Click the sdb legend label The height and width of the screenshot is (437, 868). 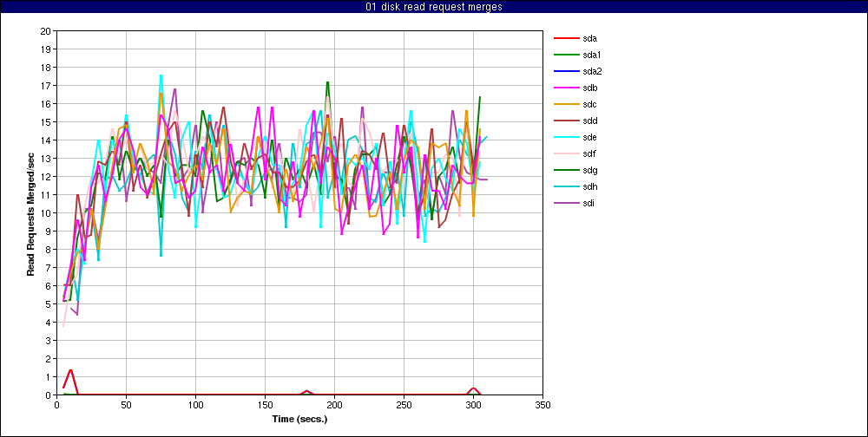(589, 88)
